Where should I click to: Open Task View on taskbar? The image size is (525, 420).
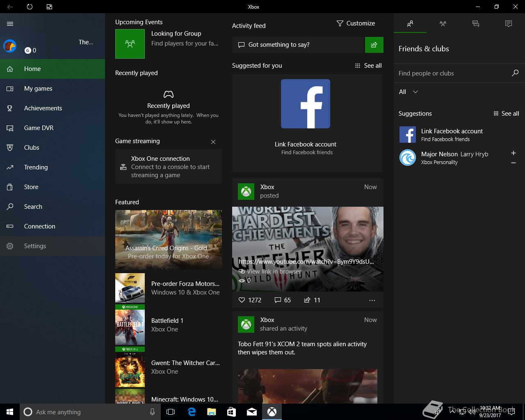pos(171,412)
